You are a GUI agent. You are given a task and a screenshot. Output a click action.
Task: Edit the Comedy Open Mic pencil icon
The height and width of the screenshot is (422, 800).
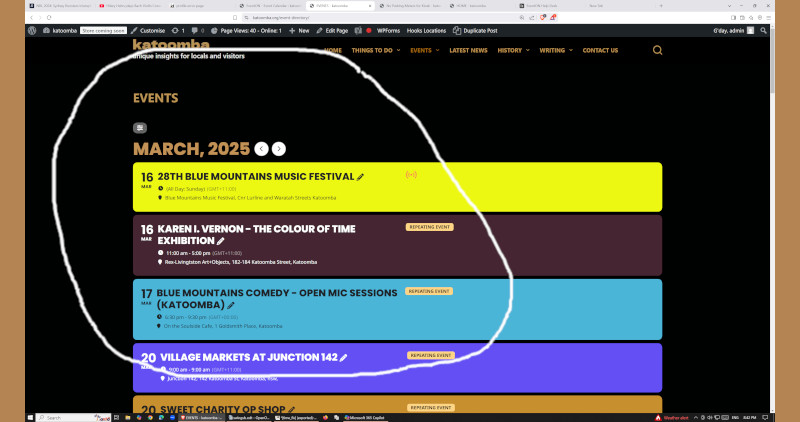(231, 305)
